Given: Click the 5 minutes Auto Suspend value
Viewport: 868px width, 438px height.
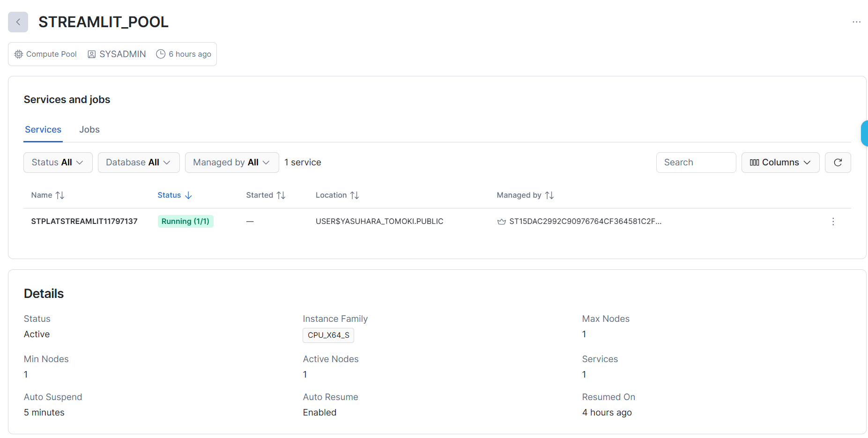Looking at the screenshot, I should (x=44, y=413).
